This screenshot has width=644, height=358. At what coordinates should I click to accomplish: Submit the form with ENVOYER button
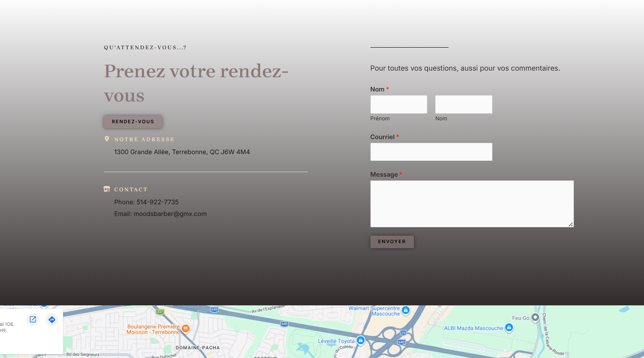coord(392,241)
